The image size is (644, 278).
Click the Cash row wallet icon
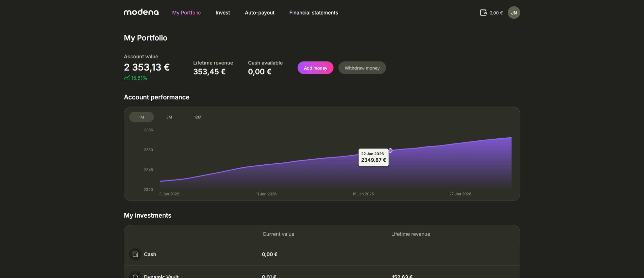135,254
